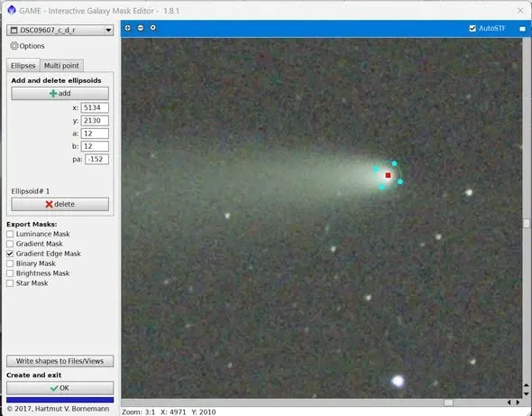Switch to the Multi point tab
Screen dimensions: 532x416
tap(61, 66)
